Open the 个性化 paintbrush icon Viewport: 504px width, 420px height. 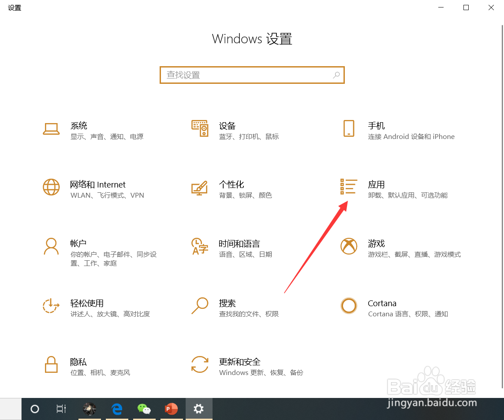[x=200, y=188]
